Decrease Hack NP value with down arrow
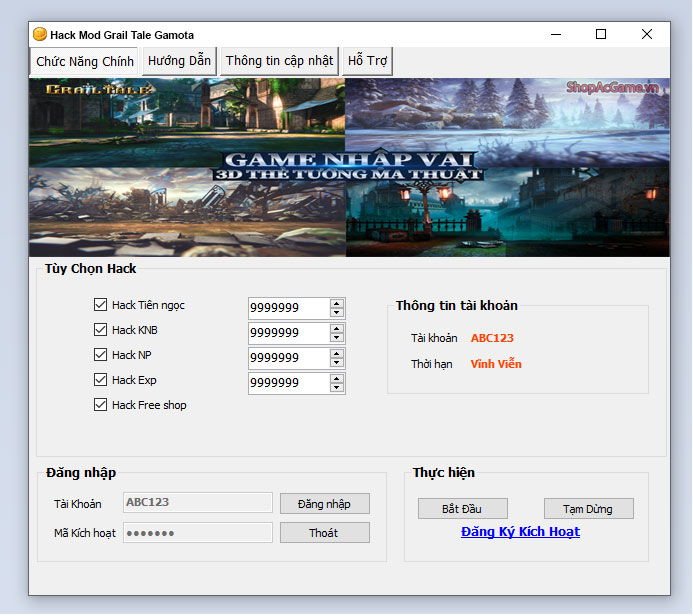Image resolution: width=693 pixels, height=616 pixels. 337,362
